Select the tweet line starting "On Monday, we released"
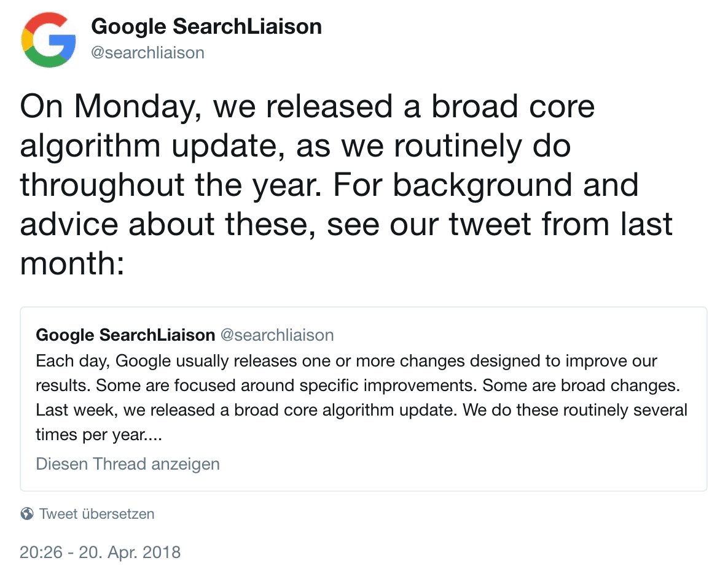728x574 pixels. coord(307,107)
